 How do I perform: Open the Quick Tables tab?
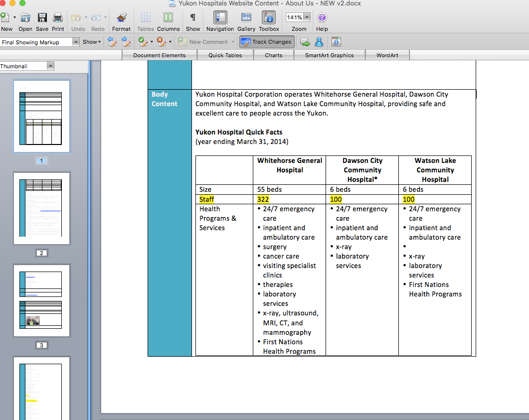click(x=225, y=55)
